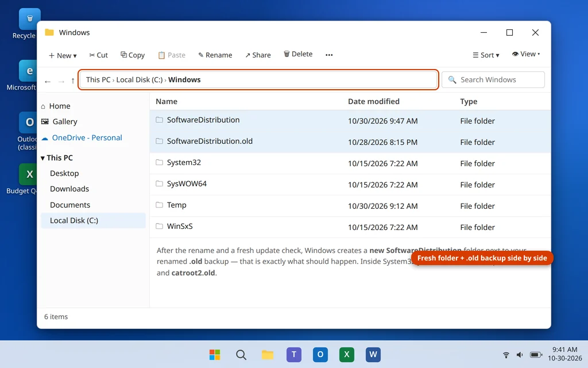The width and height of the screenshot is (588, 368).
Task: Open the taskbar clock and date
Action: click(x=565, y=354)
